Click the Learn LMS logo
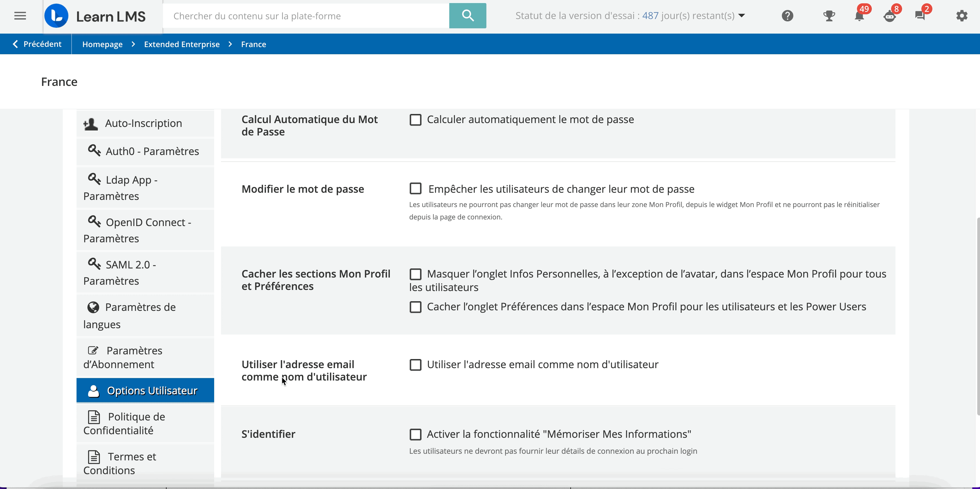 pos(95,16)
